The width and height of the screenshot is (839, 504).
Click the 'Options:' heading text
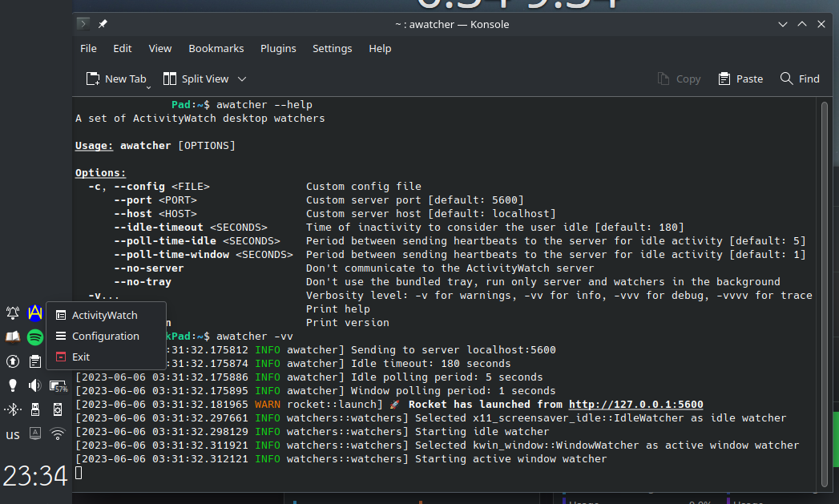click(x=101, y=173)
